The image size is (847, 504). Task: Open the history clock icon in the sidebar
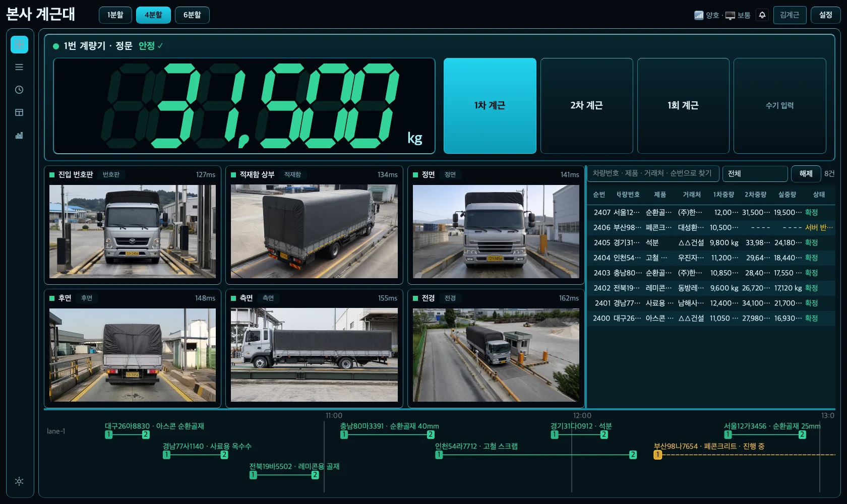[x=19, y=90]
